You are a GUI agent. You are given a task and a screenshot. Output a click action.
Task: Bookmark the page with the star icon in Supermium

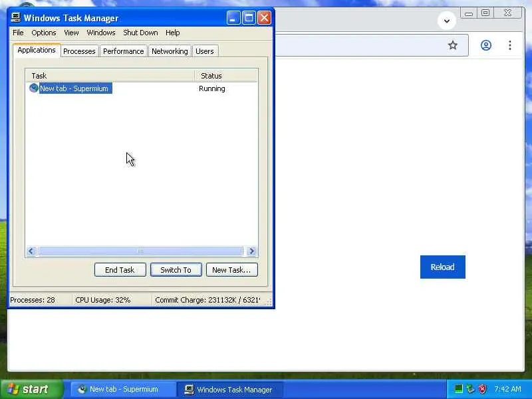[453, 45]
